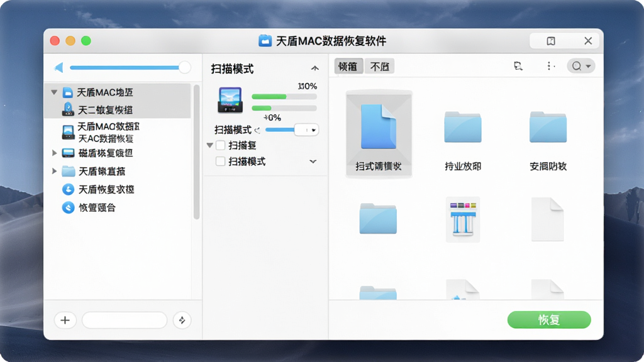This screenshot has width=644, height=362.
Task: Click the bookmark icon in title bar
Action: pyautogui.click(x=551, y=41)
